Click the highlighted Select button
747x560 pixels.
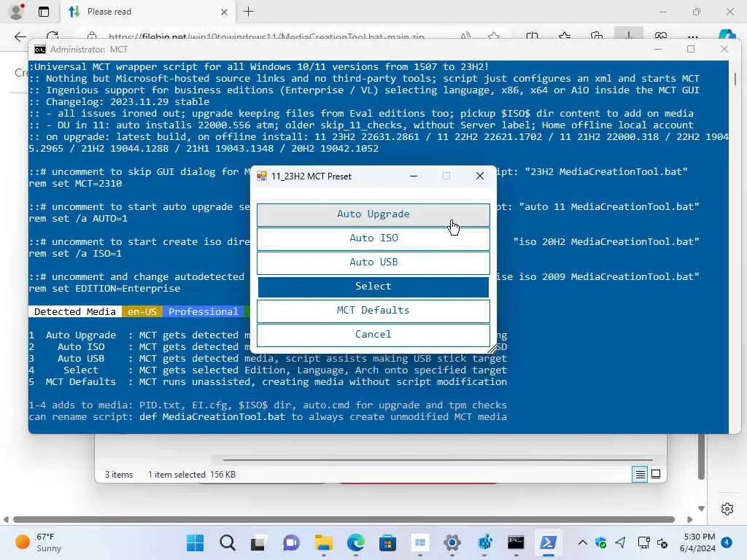(373, 287)
